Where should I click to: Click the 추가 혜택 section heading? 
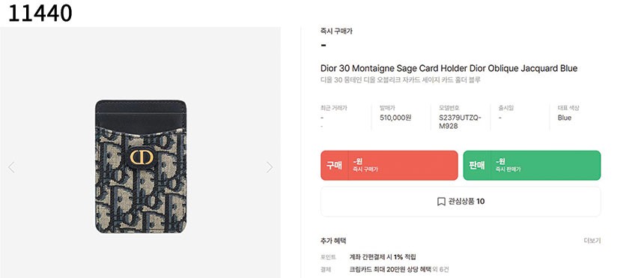click(x=333, y=241)
